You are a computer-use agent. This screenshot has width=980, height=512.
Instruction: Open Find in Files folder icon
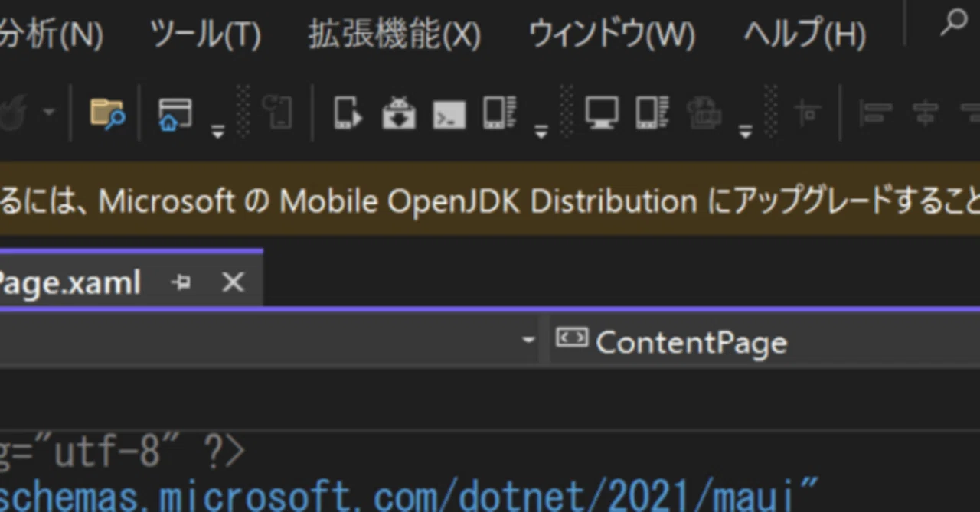107,114
